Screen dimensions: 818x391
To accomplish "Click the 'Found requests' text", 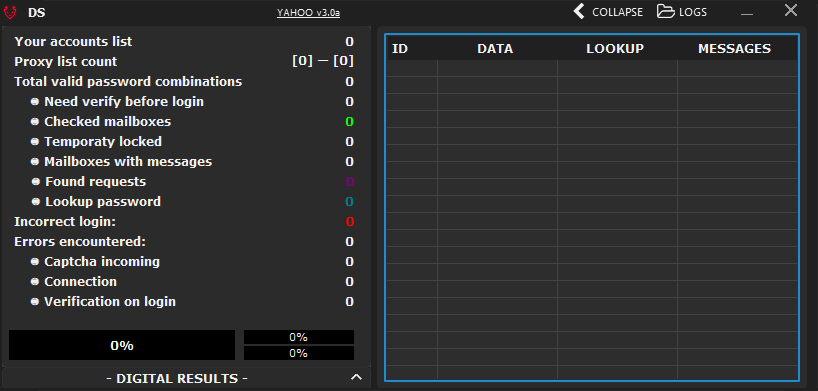I will pyautogui.click(x=95, y=182).
